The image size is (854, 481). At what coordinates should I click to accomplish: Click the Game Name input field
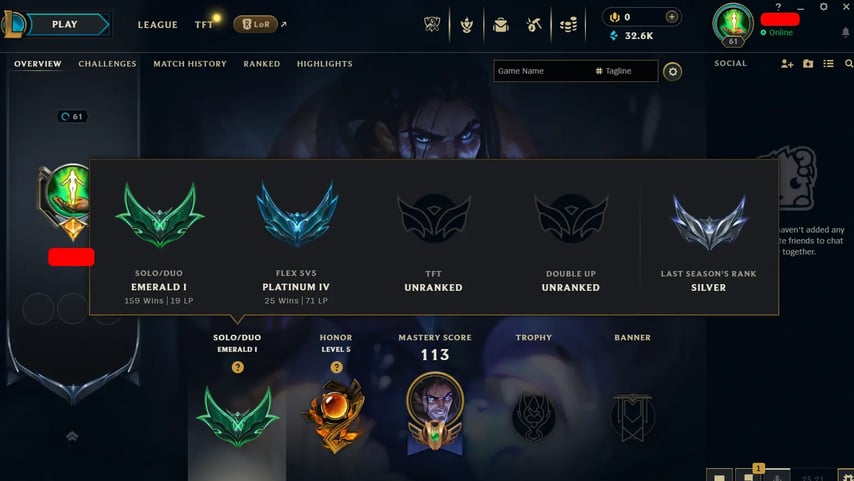(x=542, y=71)
